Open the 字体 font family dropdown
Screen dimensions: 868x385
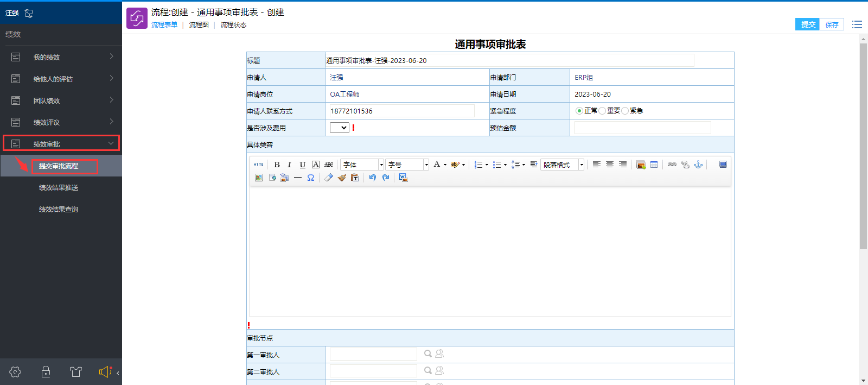pyautogui.click(x=362, y=165)
